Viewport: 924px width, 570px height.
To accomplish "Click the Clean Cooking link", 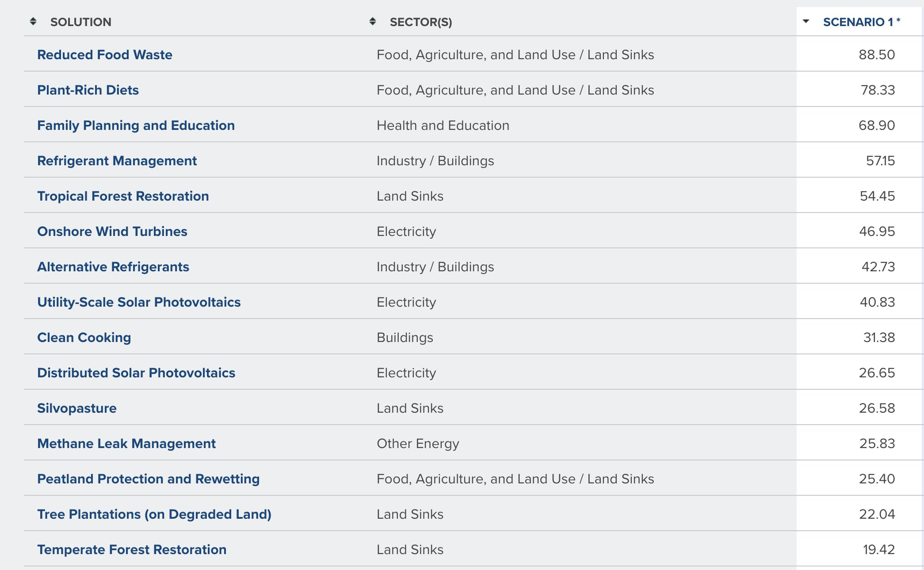I will click(x=84, y=338).
